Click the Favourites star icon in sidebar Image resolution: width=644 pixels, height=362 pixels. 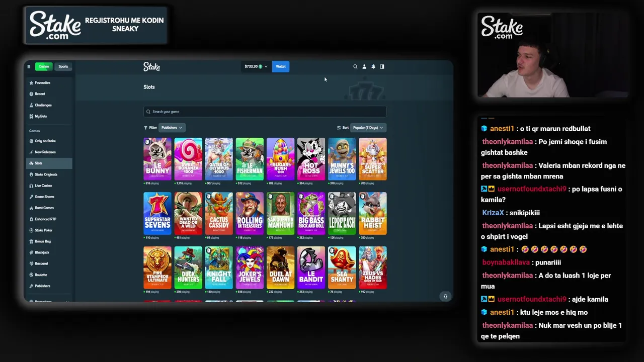point(31,83)
